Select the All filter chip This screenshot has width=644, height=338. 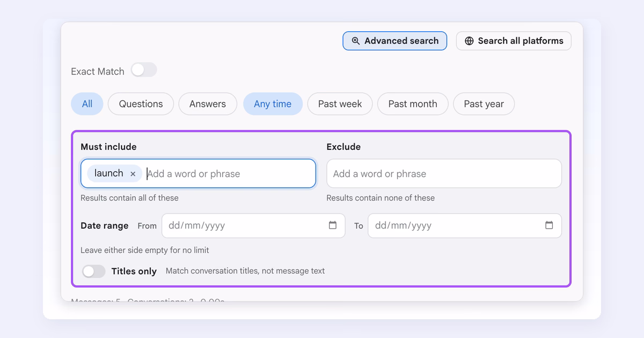87,104
